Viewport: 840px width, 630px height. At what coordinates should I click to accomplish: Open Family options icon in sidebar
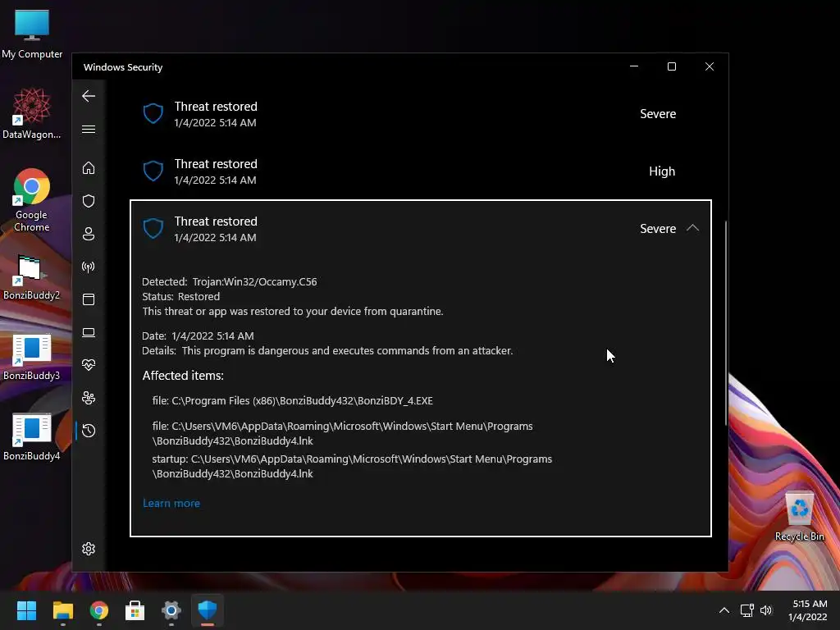[x=89, y=398]
